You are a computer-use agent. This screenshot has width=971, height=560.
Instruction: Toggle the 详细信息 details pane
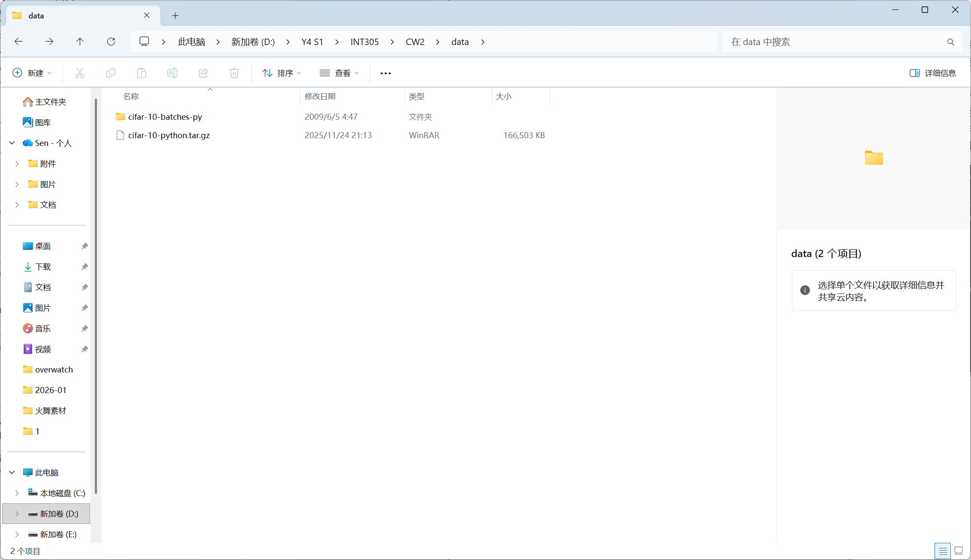(x=933, y=73)
